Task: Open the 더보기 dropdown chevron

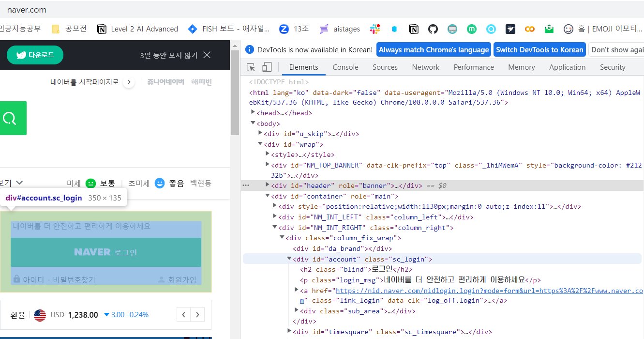Action: pyautogui.click(x=19, y=183)
